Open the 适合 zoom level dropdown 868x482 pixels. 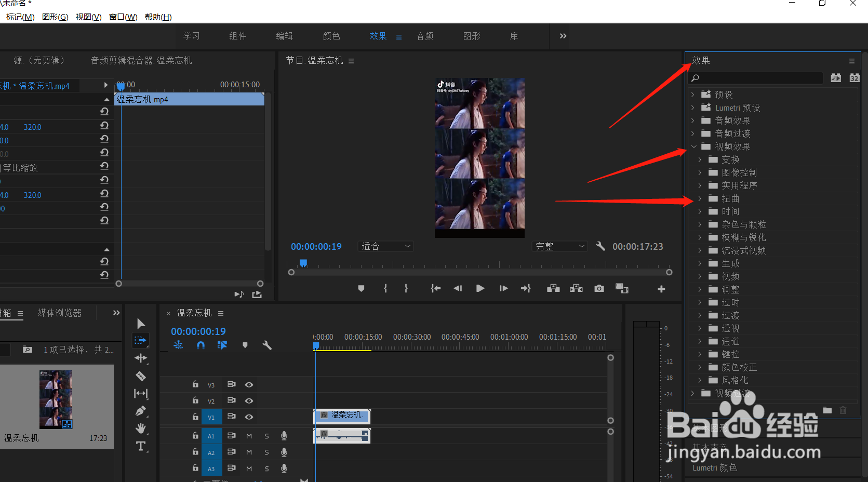coord(386,246)
